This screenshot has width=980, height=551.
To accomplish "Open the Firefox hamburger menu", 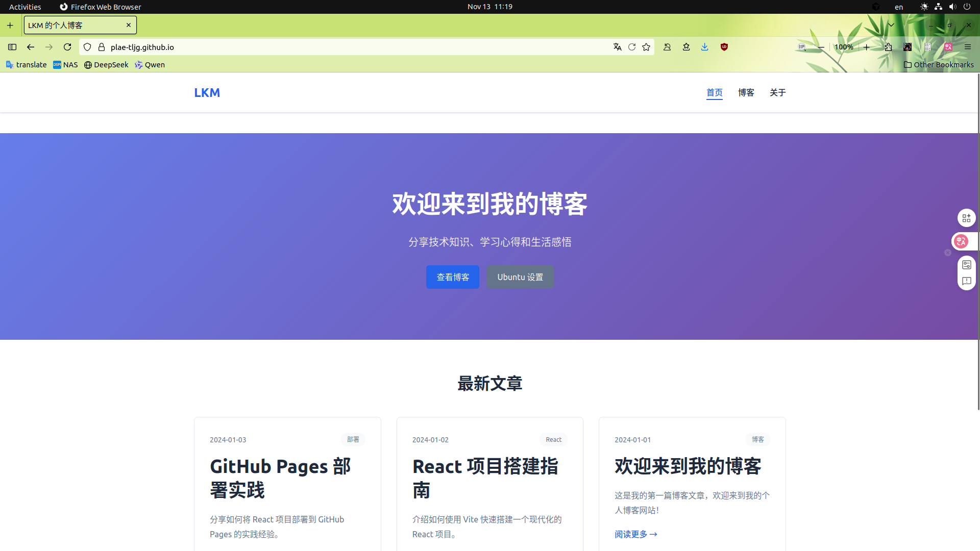I will (x=968, y=46).
